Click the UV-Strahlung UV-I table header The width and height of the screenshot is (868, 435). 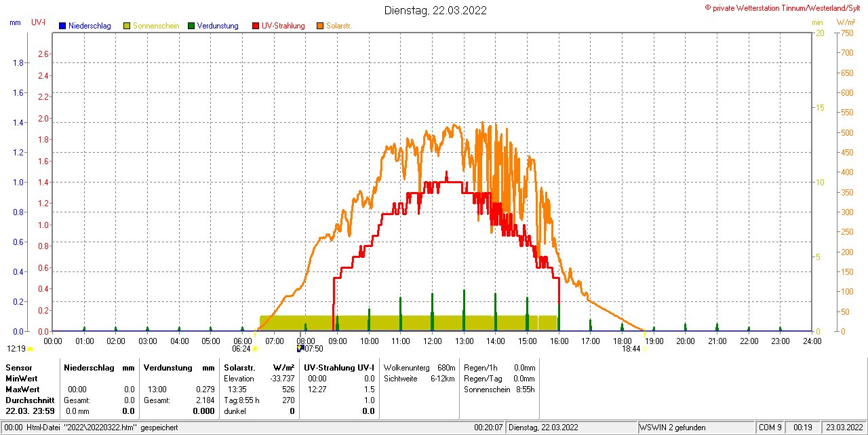(339, 367)
